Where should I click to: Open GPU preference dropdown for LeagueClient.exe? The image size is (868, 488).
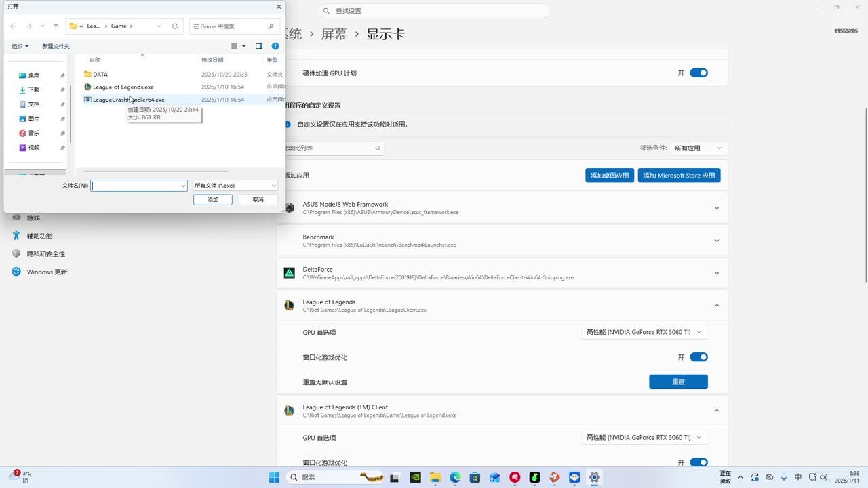click(644, 332)
